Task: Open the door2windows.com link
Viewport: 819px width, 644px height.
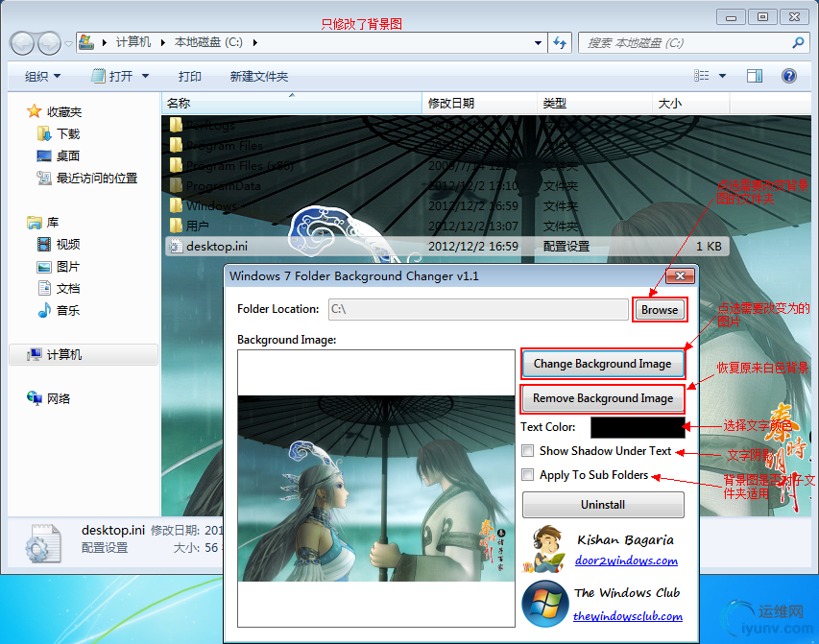Action: [x=626, y=561]
